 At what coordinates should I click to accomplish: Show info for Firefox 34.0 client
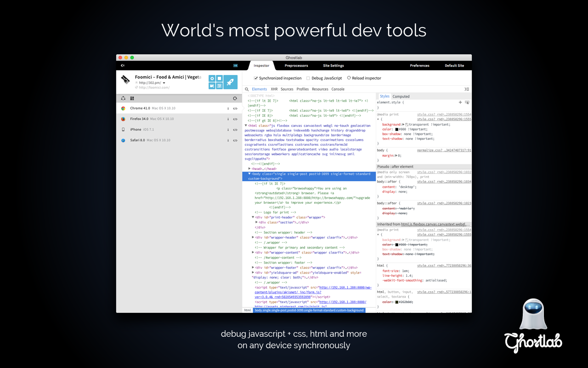(x=228, y=119)
